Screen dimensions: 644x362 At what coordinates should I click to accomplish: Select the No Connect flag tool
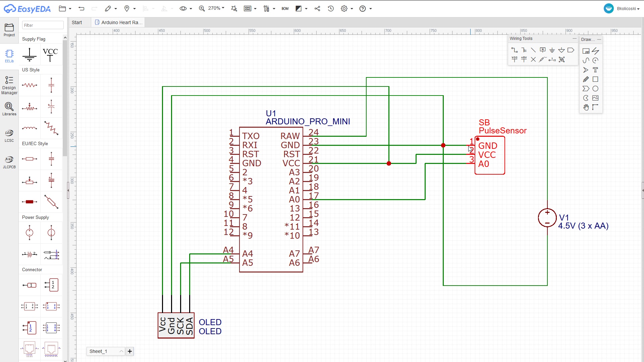click(x=533, y=59)
